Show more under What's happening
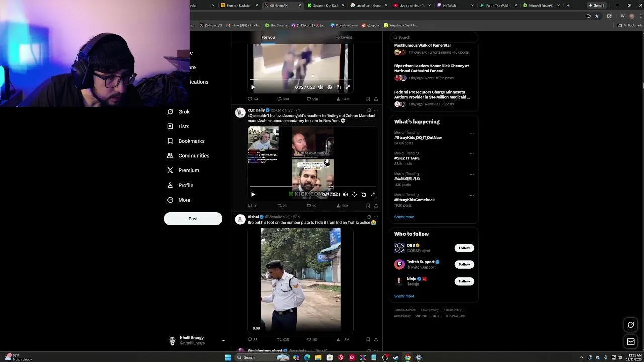This screenshot has width=644, height=362. (x=404, y=217)
